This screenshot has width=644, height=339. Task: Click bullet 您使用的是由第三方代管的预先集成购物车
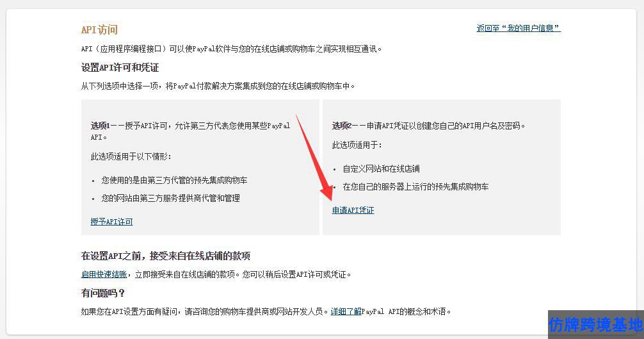tap(174, 180)
